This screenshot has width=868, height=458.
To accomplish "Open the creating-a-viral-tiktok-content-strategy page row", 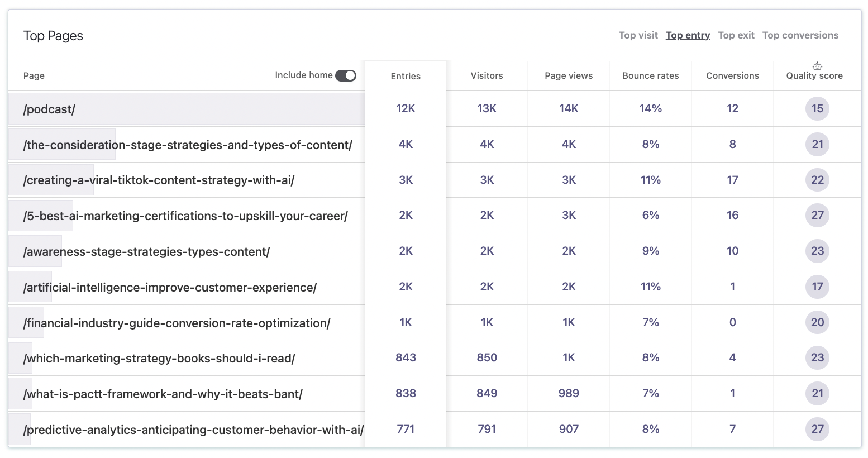I will [x=159, y=180].
